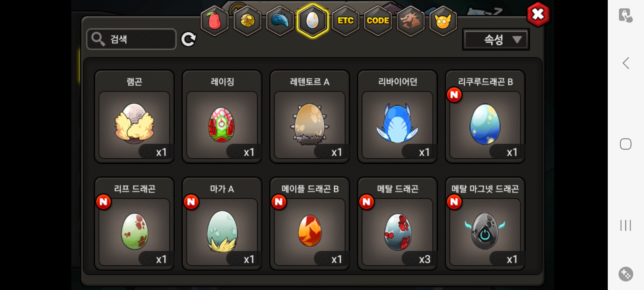Expand the 속성 sort dropdown
The width and height of the screenshot is (644, 290).
point(496,39)
